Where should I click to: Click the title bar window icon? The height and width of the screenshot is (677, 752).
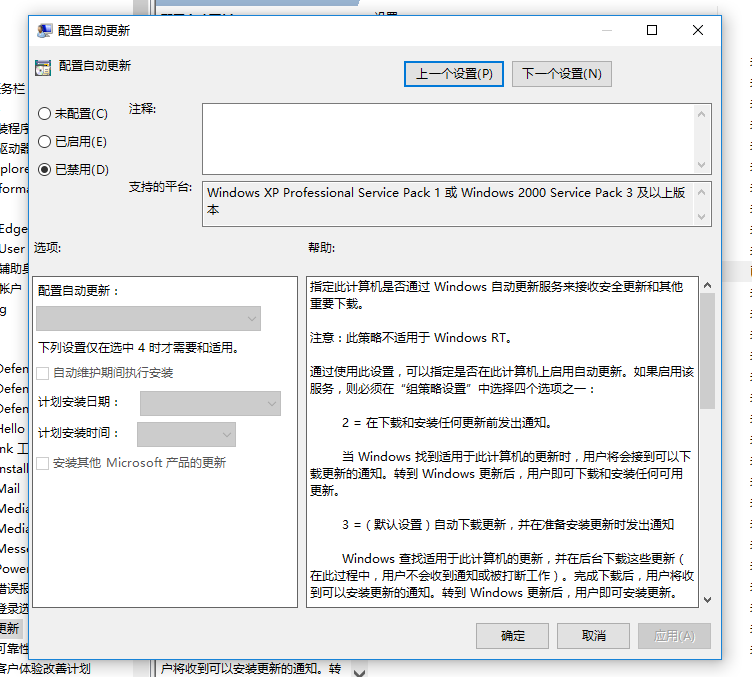click(45, 31)
